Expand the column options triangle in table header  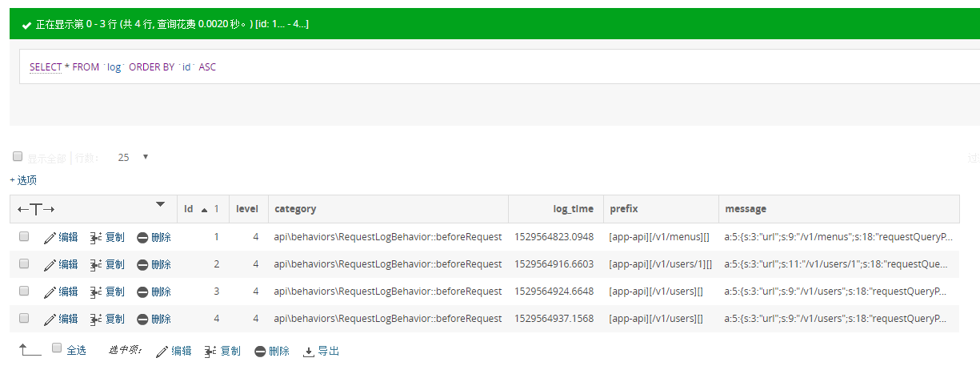click(160, 204)
